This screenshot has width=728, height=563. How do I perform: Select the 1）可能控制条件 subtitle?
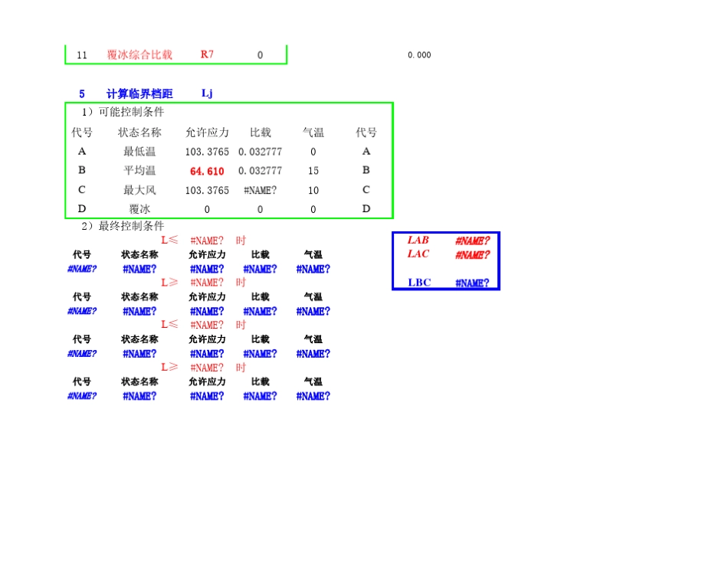pyautogui.click(x=123, y=112)
